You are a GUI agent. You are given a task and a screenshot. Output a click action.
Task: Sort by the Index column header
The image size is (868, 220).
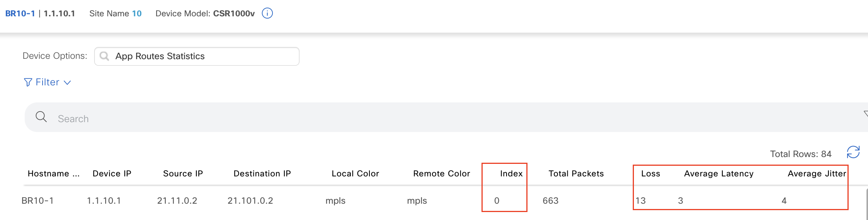pyautogui.click(x=511, y=174)
